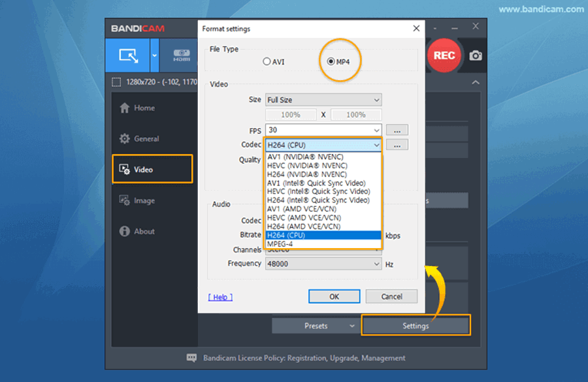Viewport: 588px width, 382px height.
Task: Open the Image sidebar section
Action: point(137,200)
